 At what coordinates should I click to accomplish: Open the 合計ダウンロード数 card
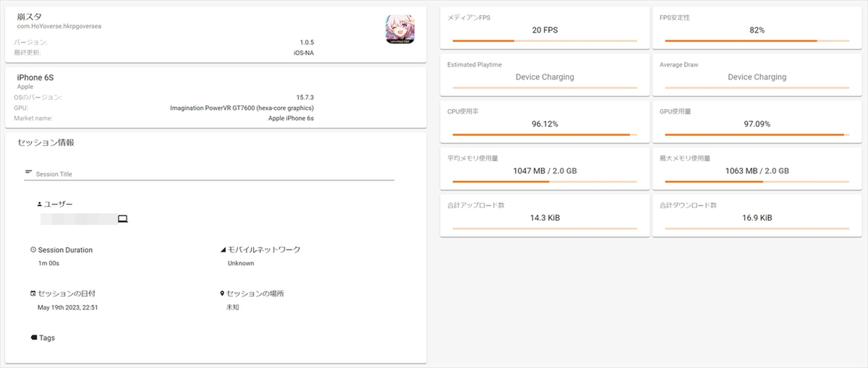(757, 215)
